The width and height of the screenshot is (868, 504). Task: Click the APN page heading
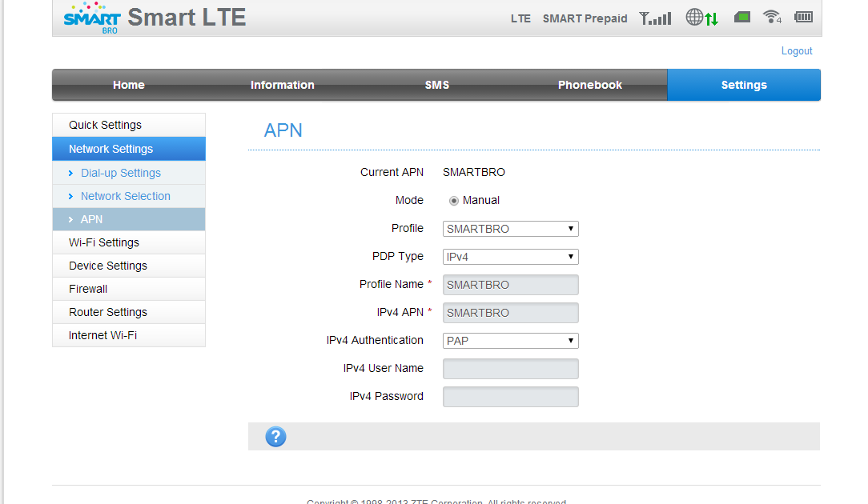click(283, 130)
